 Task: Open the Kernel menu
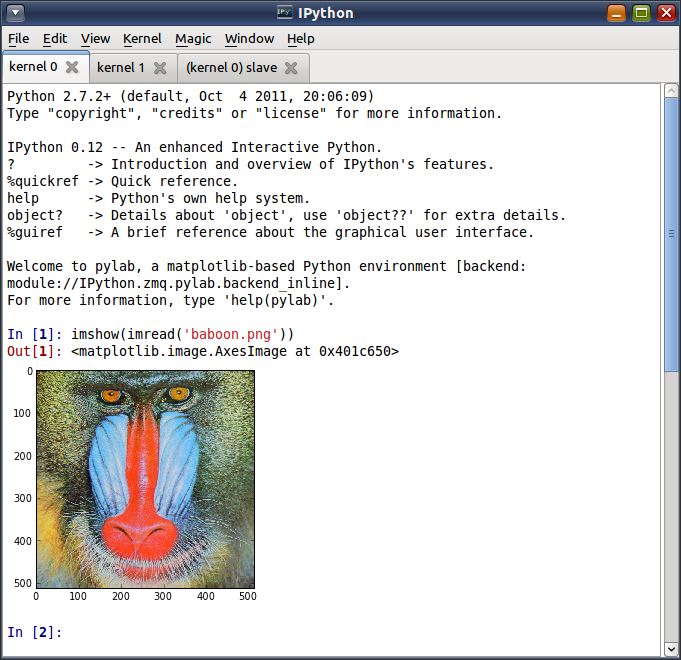[x=142, y=38]
